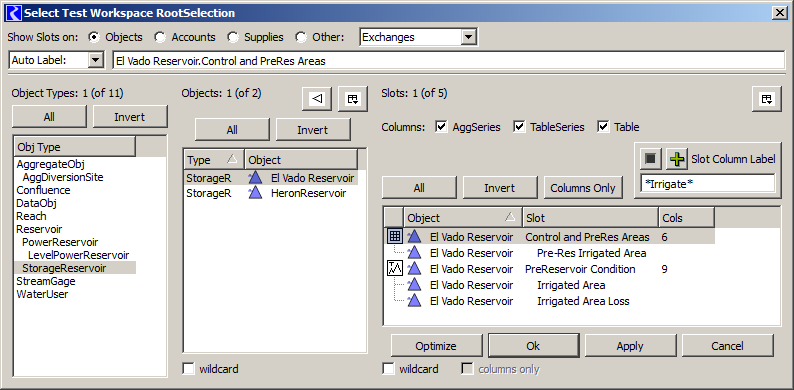Click the reservoir triangle icon of HeronReservoir

click(x=255, y=193)
